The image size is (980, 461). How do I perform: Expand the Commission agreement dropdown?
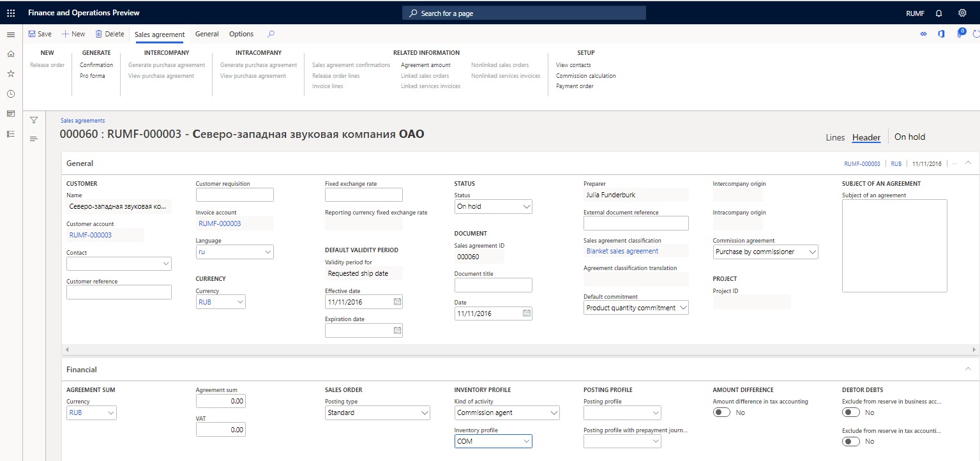click(x=765, y=252)
